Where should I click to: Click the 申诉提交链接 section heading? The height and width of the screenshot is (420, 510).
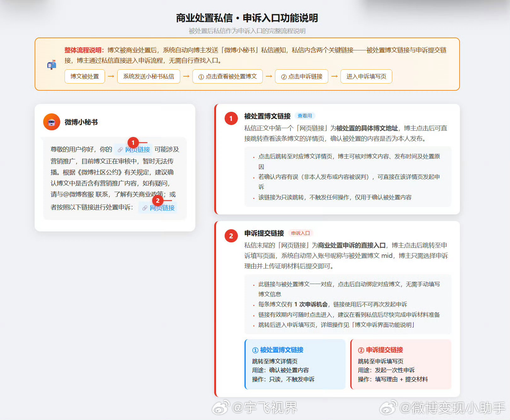pos(264,233)
